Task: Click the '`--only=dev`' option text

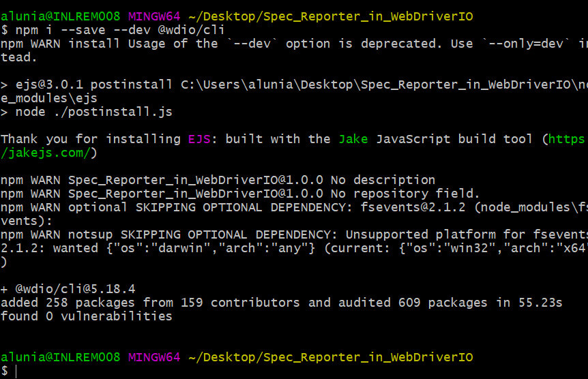Action: (x=525, y=44)
